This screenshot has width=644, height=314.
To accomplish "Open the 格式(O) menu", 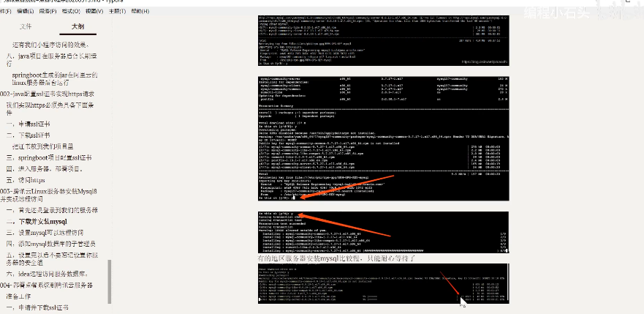I will [x=71, y=11].
